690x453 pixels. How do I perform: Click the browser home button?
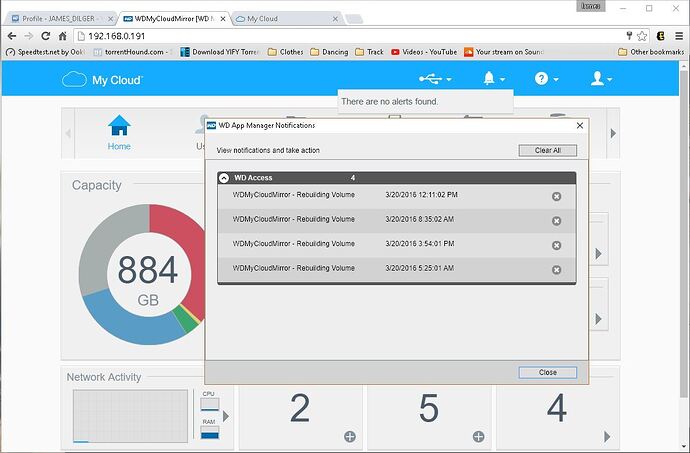[62, 36]
